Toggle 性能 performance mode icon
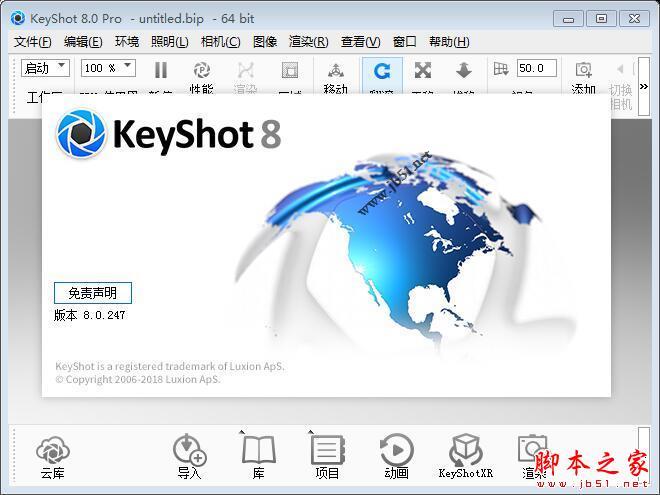660x495 pixels. pyautogui.click(x=202, y=70)
